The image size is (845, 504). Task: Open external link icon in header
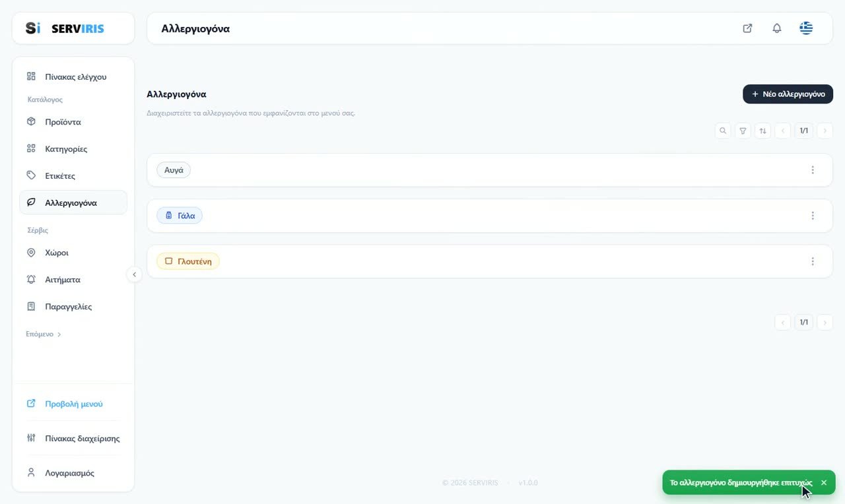747,28
